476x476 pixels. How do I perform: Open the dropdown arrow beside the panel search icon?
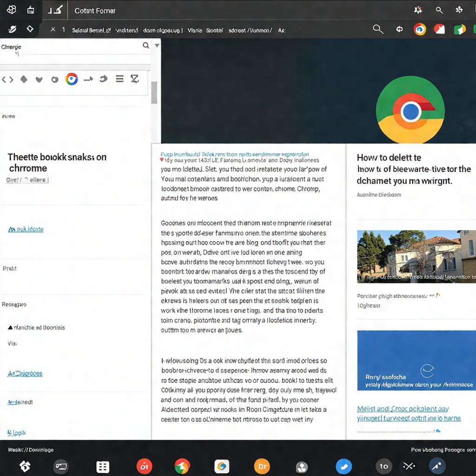(157, 46)
